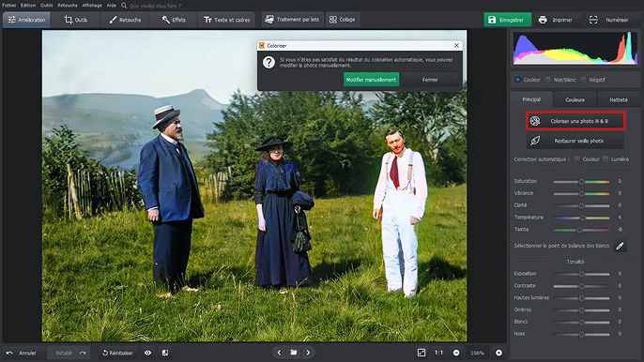Open the Edition menu

coord(28,6)
